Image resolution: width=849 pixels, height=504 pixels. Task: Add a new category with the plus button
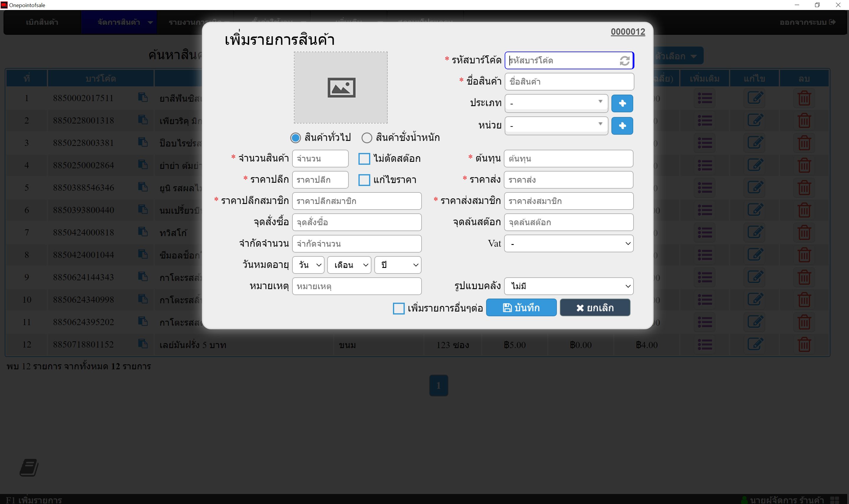[x=622, y=103]
